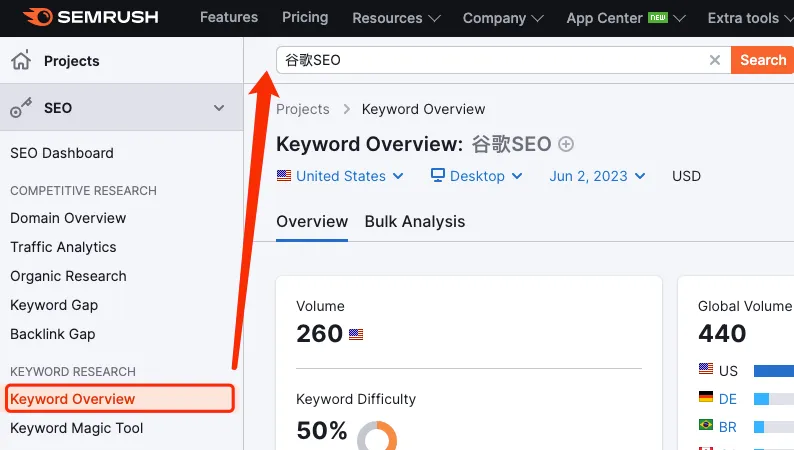This screenshot has height=450, width=794.
Task: Click the DE country link
Action: 728,399
